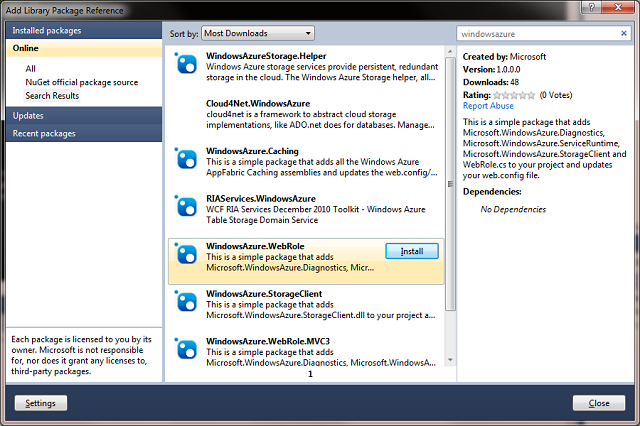Close the dialog with the red X

coord(618,7)
